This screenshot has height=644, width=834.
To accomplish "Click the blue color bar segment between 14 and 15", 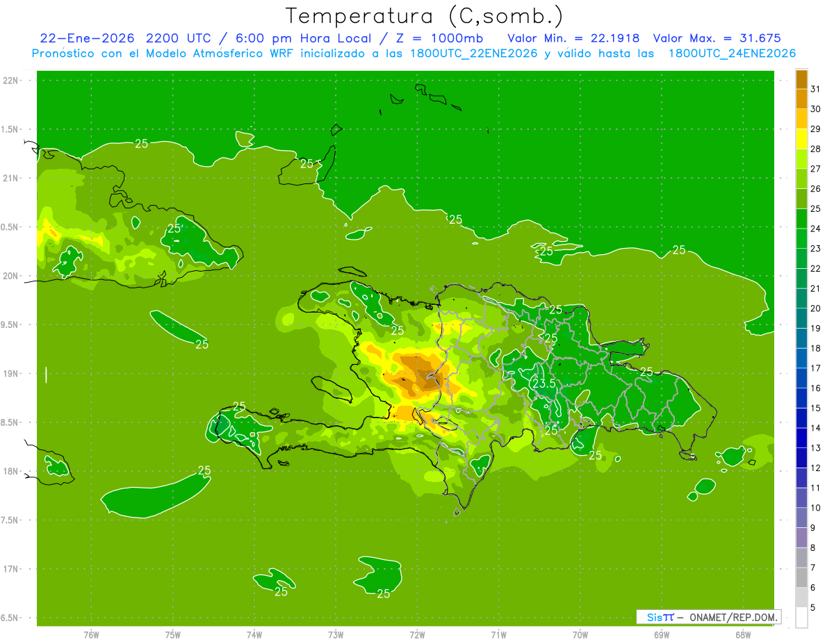I will click(801, 418).
